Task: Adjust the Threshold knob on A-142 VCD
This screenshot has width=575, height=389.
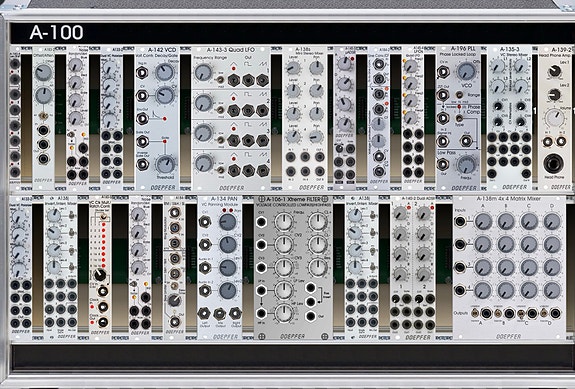Action: 165,165
